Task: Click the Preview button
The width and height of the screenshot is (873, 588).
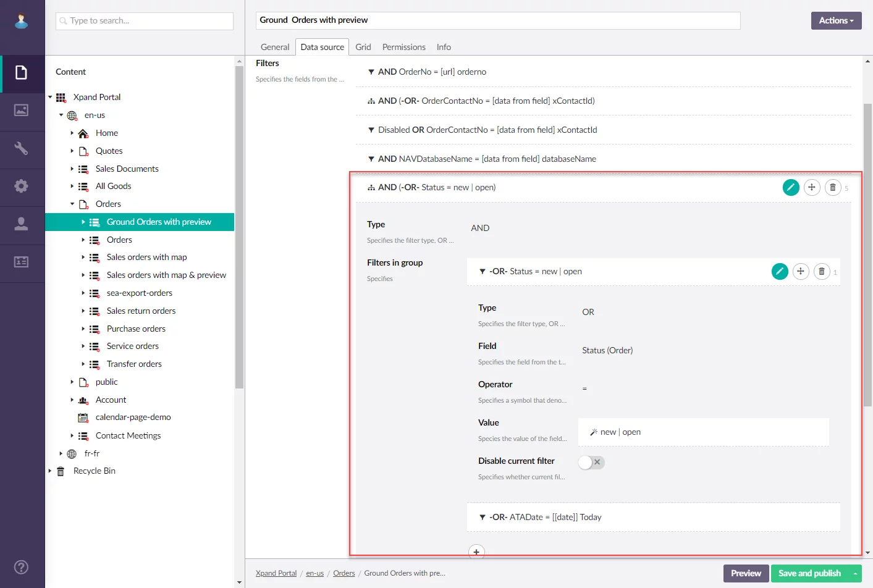Action: point(746,573)
